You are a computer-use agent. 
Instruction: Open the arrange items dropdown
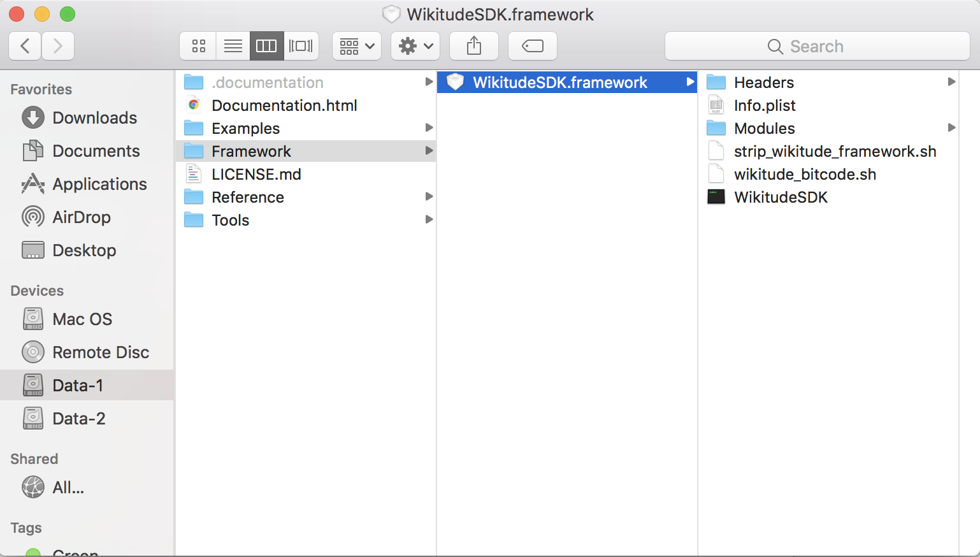[x=357, y=46]
